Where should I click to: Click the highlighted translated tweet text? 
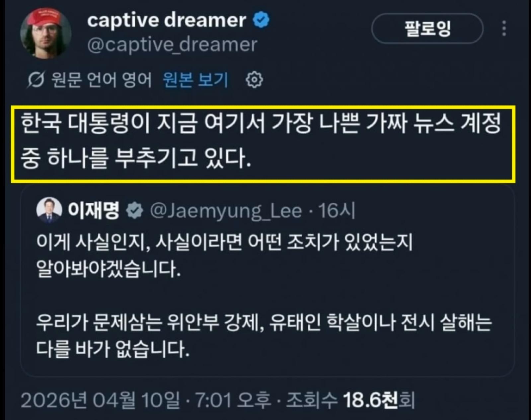[263, 144]
